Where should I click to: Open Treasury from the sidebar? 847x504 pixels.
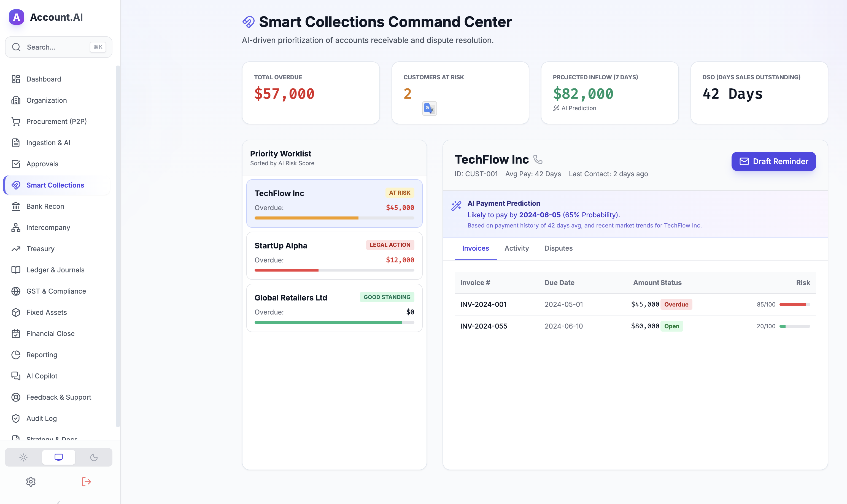coord(40,249)
